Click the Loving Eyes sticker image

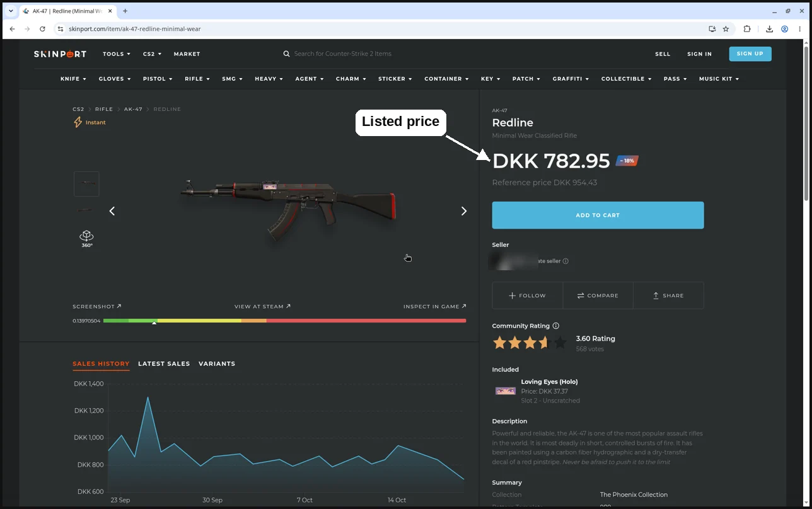505,391
